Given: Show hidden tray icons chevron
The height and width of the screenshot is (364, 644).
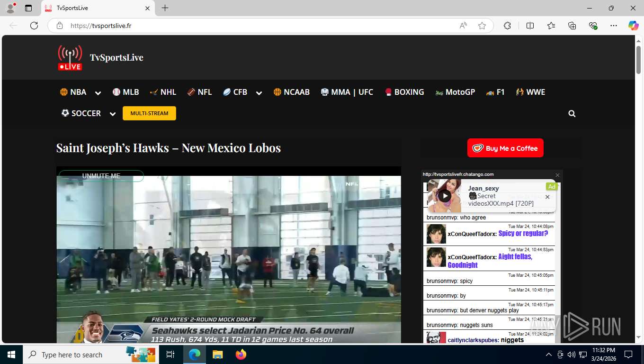Looking at the screenshot, I should tap(549, 355).
